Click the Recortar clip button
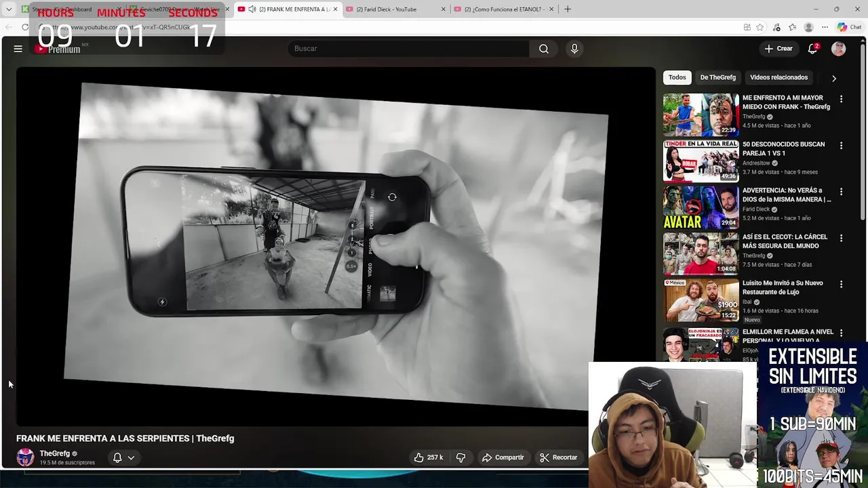The width and height of the screenshot is (868, 488). point(558,457)
